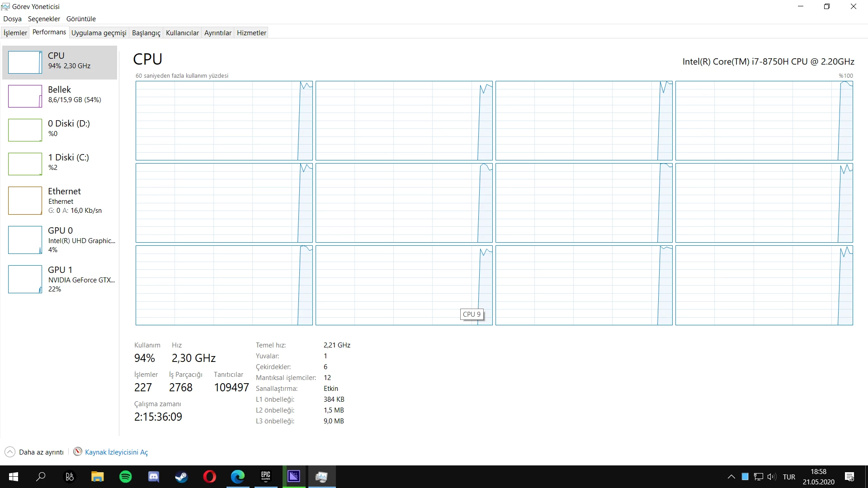Viewport: 868px width, 488px height.
Task: Select Disk 0 (D:) graph item
Action: pos(59,130)
